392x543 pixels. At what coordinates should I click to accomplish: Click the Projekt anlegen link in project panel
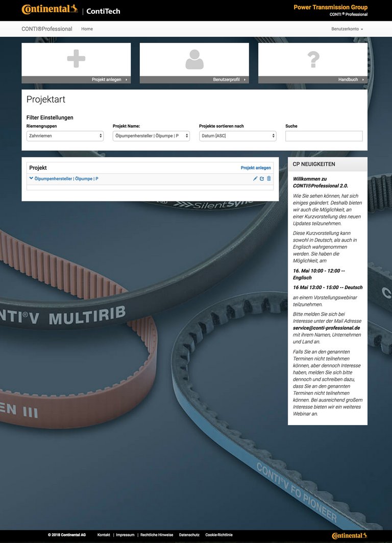[x=256, y=168]
